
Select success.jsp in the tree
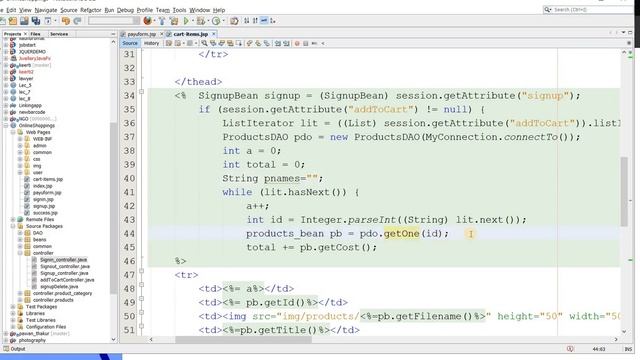point(45,213)
